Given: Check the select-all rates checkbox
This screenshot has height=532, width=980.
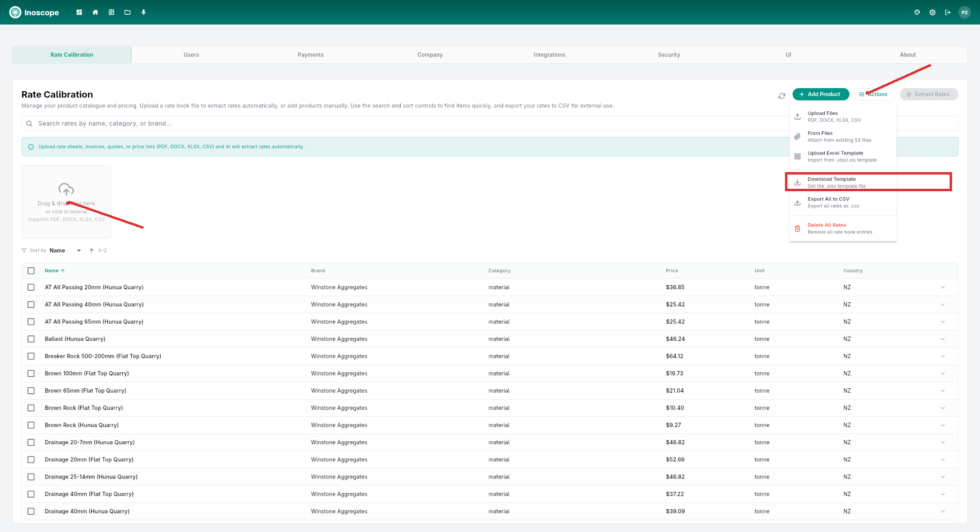Looking at the screenshot, I should (x=31, y=271).
